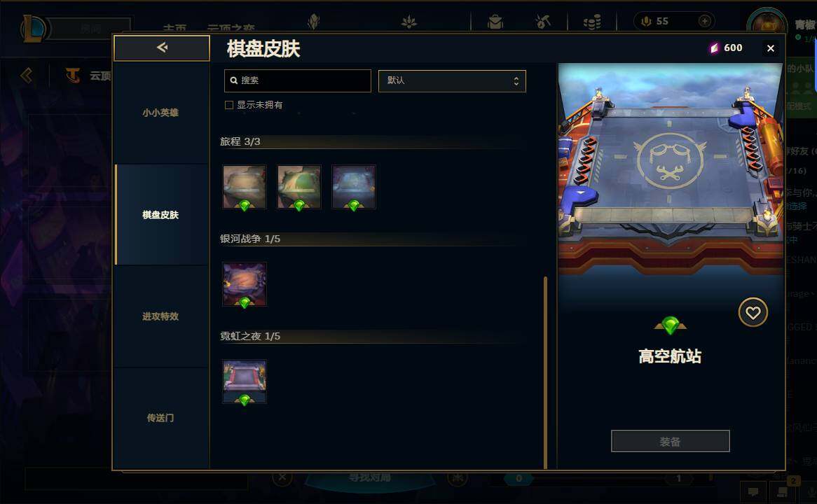
Task: Select the first 旅程 board thumbnail
Action: tap(245, 187)
